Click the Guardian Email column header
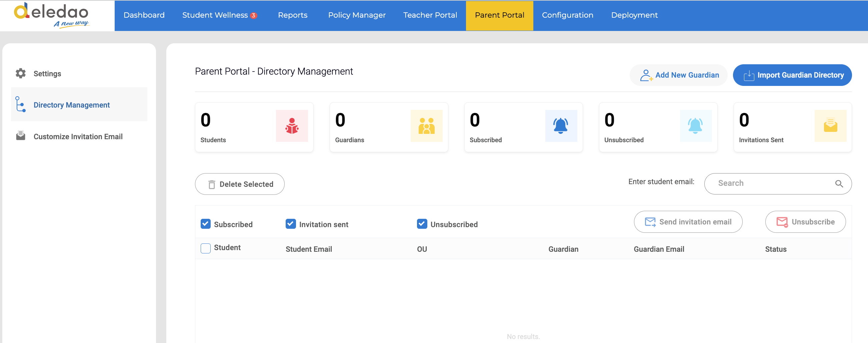The width and height of the screenshot is (868, 343). (659, 249)
